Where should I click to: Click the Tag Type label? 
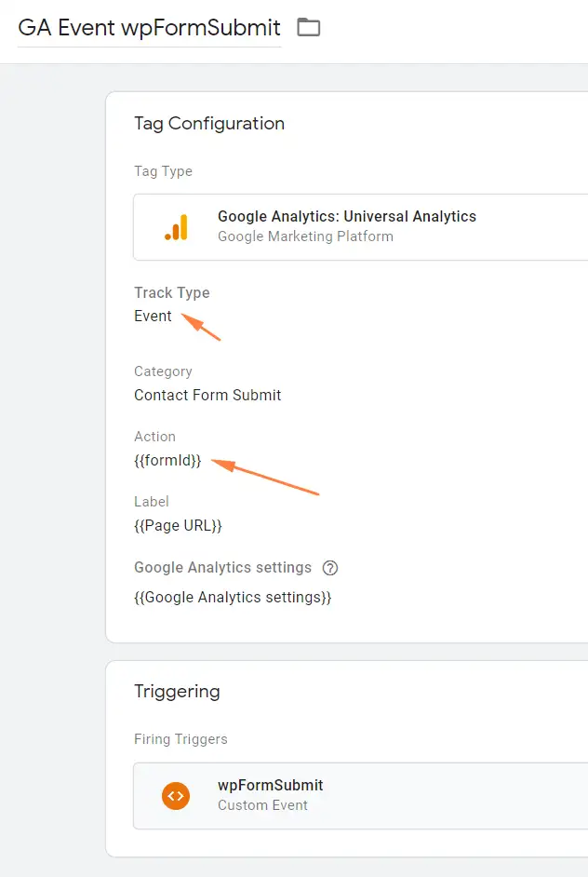(x=163, y=171)
